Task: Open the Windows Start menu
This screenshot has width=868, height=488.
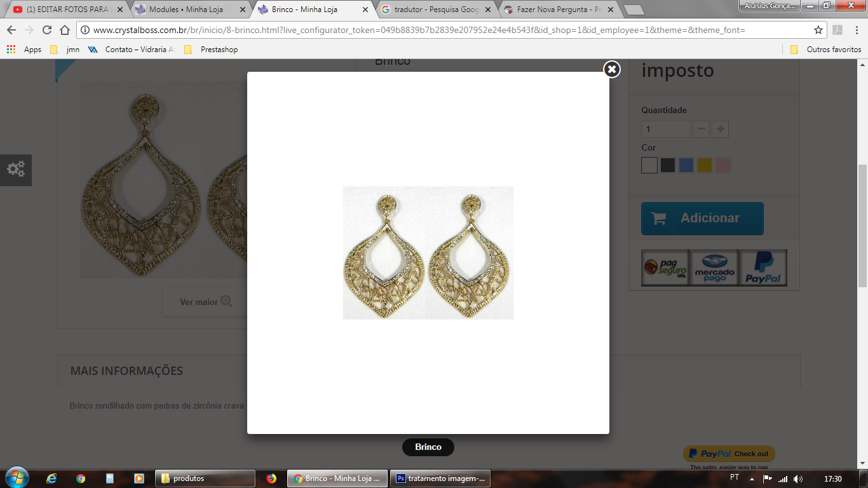Action: [16, 478]
